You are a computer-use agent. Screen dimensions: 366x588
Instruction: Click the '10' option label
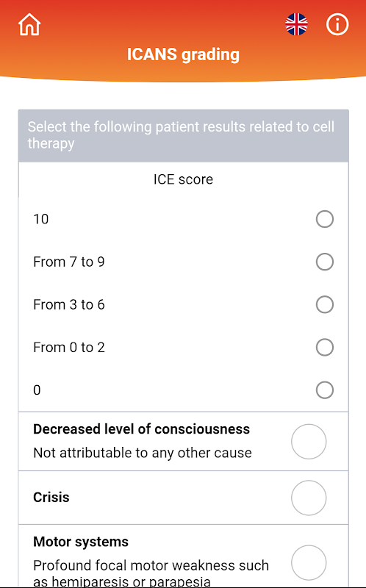(41, 219)
